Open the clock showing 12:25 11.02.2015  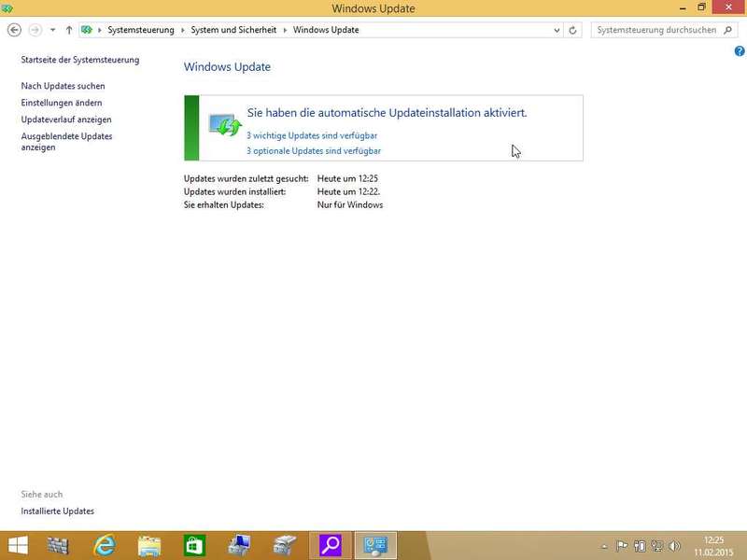[713, 546]
